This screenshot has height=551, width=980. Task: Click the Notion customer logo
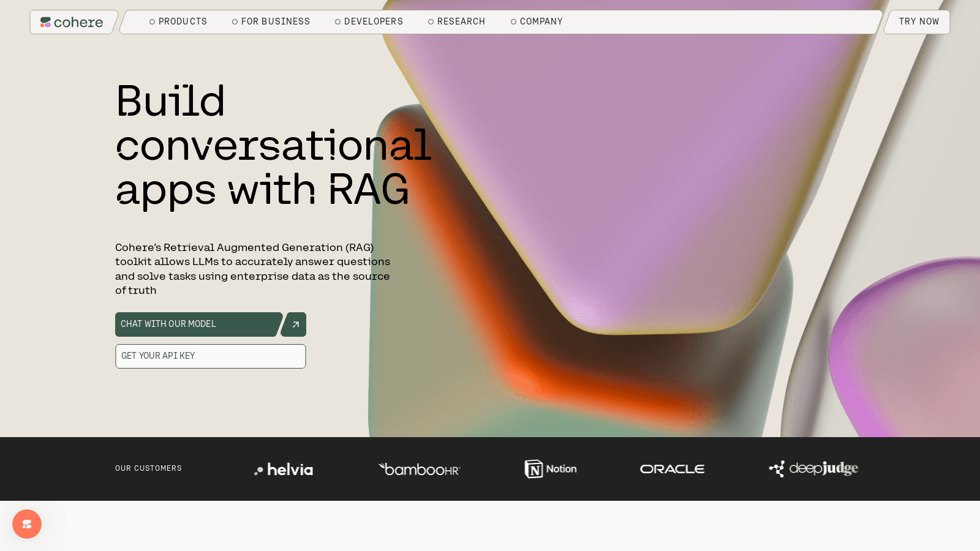pos(551,469)
